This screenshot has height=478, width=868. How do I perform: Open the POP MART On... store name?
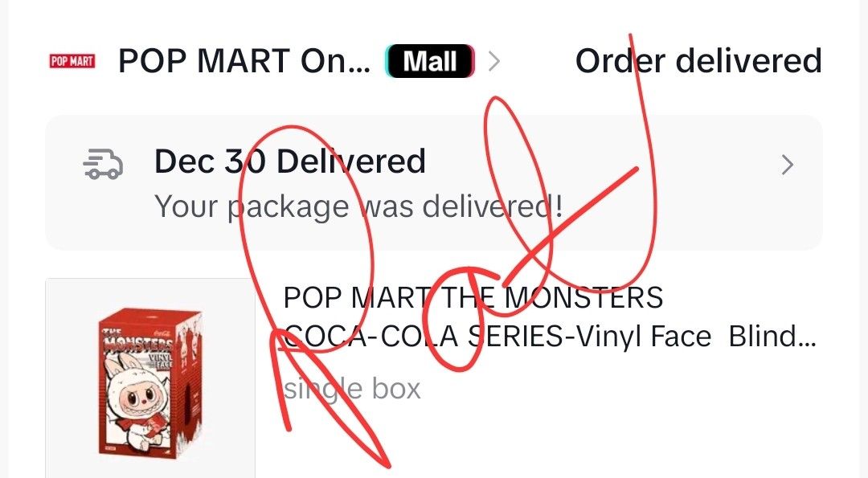tap(244, 61)
